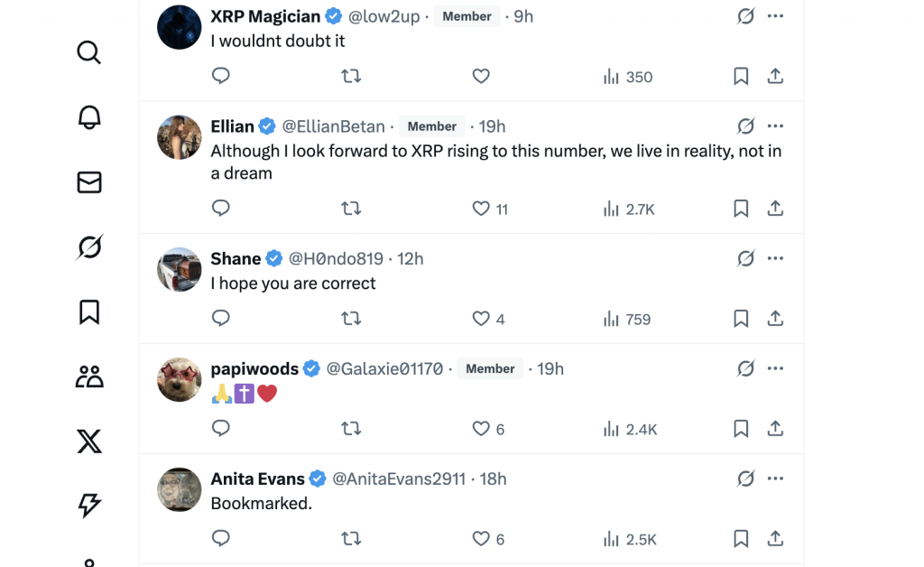This screenshot has height=567, width=924.
Task: Bookmark Shane's reply
Action: (741, 319)
